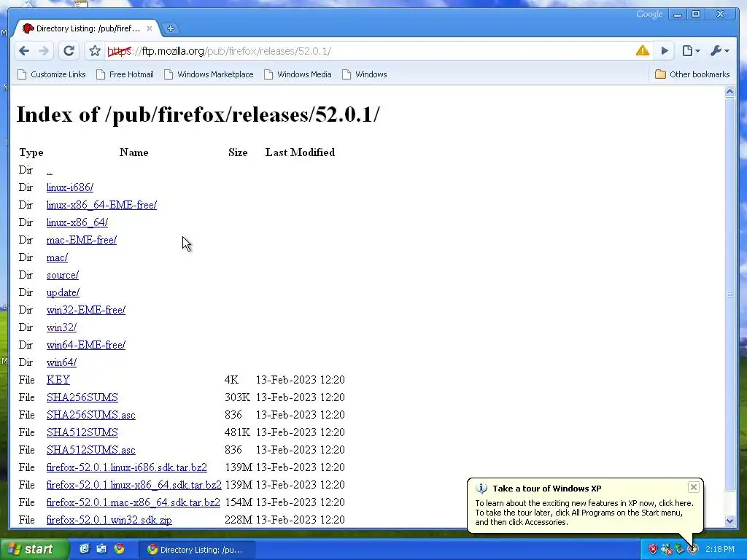Viewport: 747px width, 560px height.
Task: Click the yellow security warning triangle icon
Action: pyautogui.click(x=642, y=50)
